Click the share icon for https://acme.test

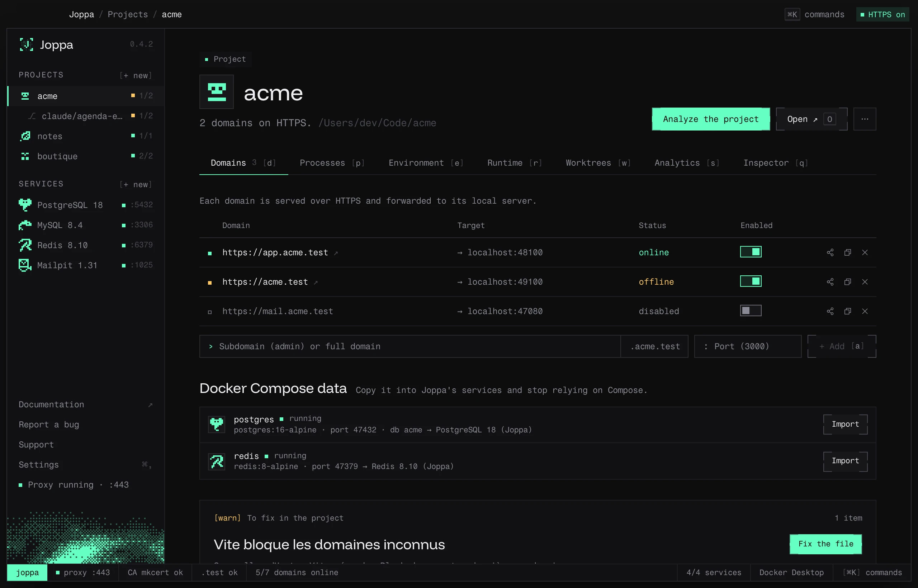pos(830,282)
